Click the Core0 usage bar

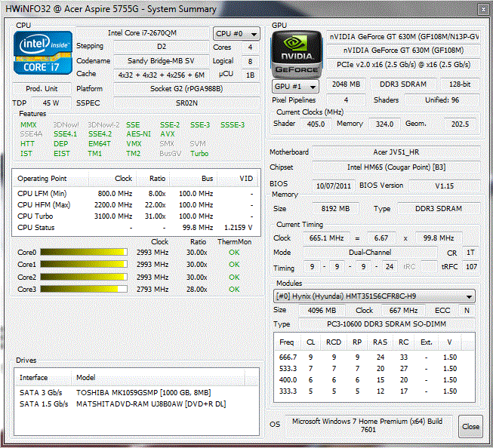pos(84,252)
